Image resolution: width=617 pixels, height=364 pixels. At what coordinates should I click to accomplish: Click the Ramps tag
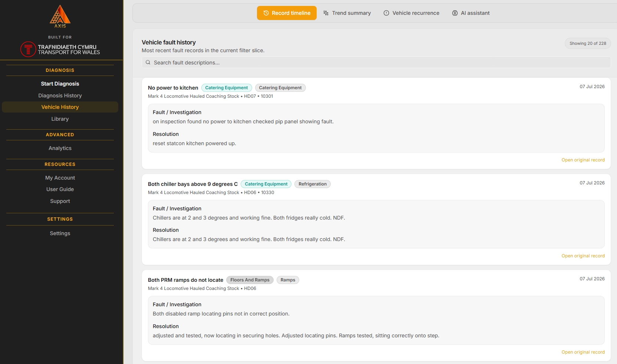(x=288, y=280)
